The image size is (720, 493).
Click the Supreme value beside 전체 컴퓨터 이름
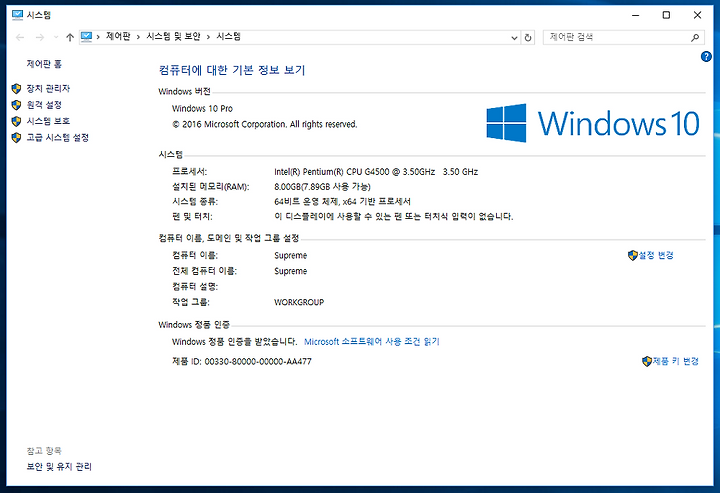pos(291,271)
